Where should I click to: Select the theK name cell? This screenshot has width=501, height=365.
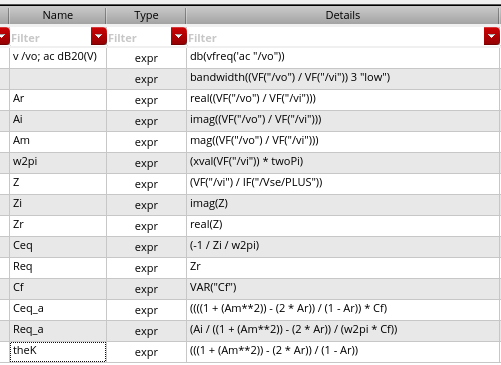pos(58,352)
